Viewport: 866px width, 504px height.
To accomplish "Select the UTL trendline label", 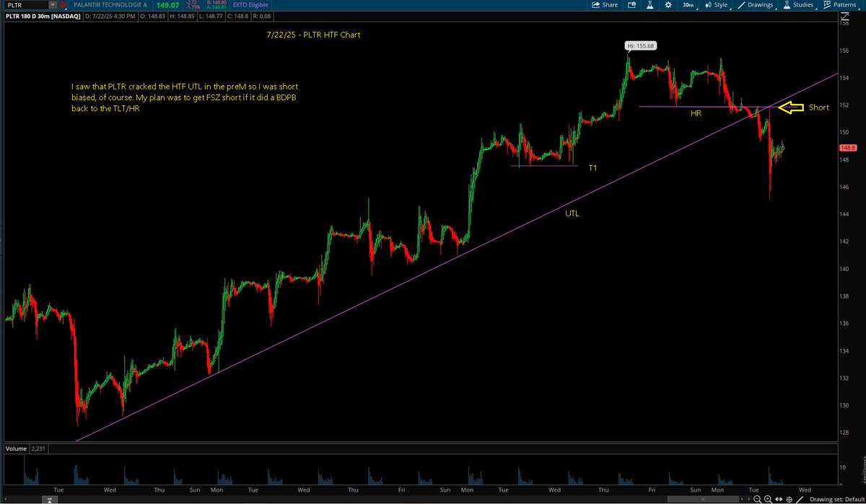I will point(571,213).
